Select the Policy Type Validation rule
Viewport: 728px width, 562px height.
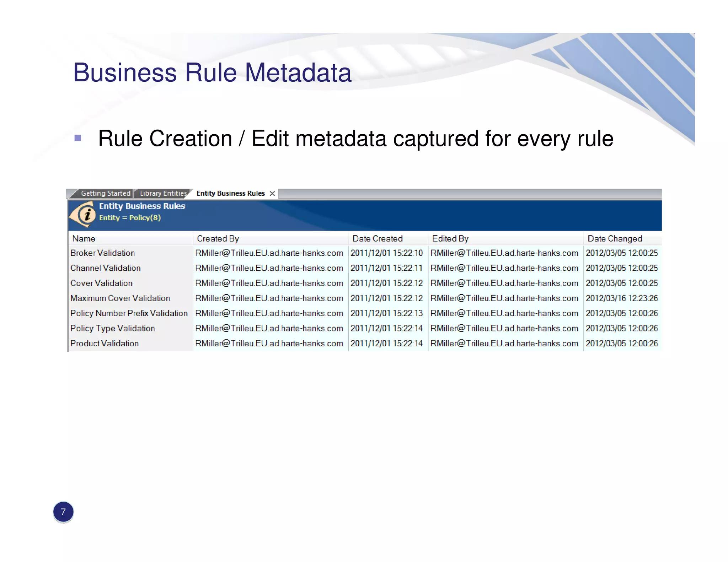click(113, 328)
